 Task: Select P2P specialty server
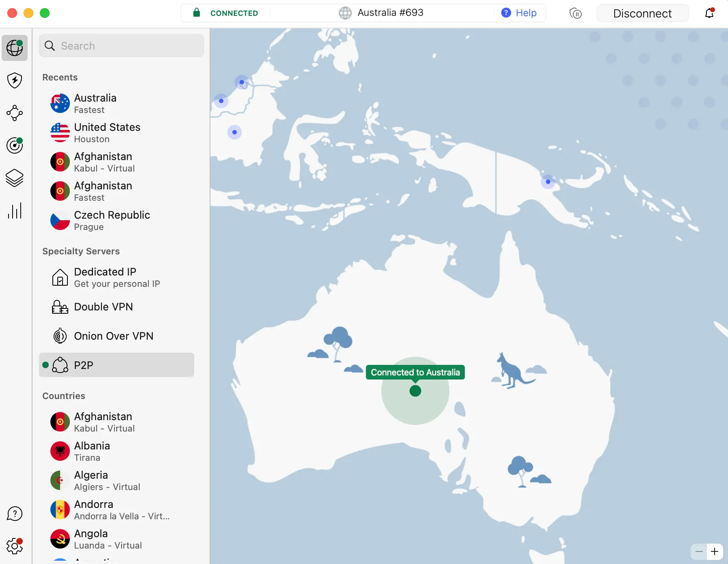(x=117, y=365)
